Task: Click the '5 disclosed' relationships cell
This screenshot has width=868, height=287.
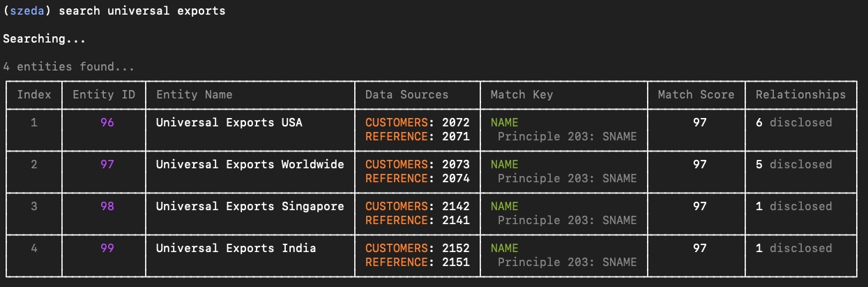Action: coord(793,164)
